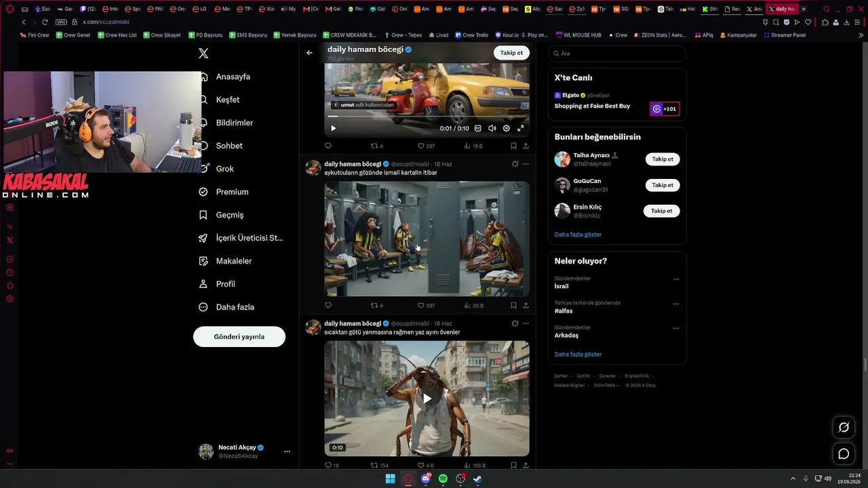Like the locker room post with 397 likes
Image resolution: width=868 pixels, height=488 pixels.
point(426,306)
